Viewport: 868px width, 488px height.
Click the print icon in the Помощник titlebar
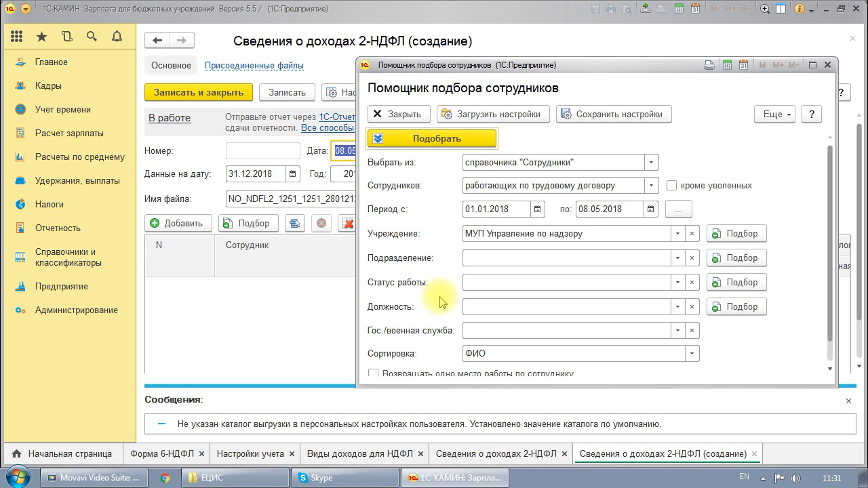pyautogui.click(x=709, y=65)
